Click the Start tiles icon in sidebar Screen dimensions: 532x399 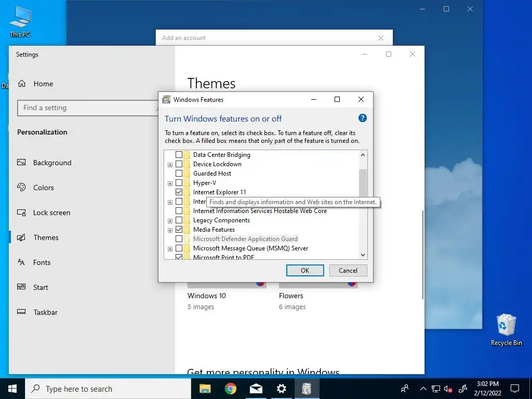tap(21, 287)
